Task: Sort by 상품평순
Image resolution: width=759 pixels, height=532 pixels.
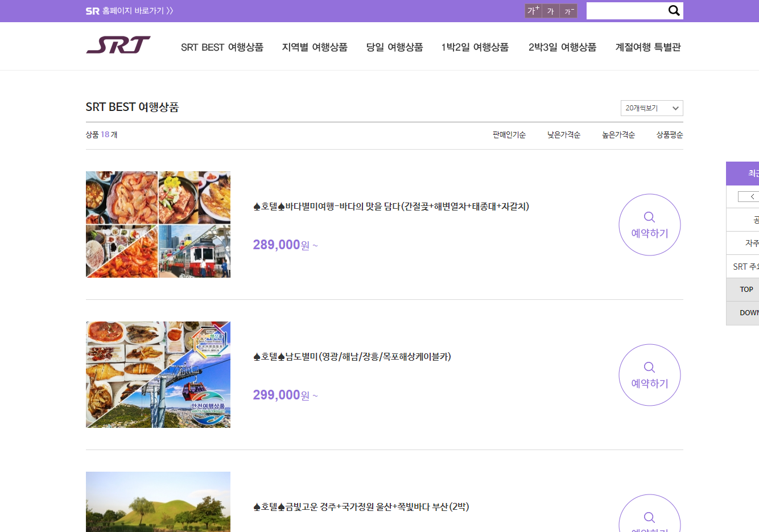Action: pyautogui.click(x=670, y=135)
